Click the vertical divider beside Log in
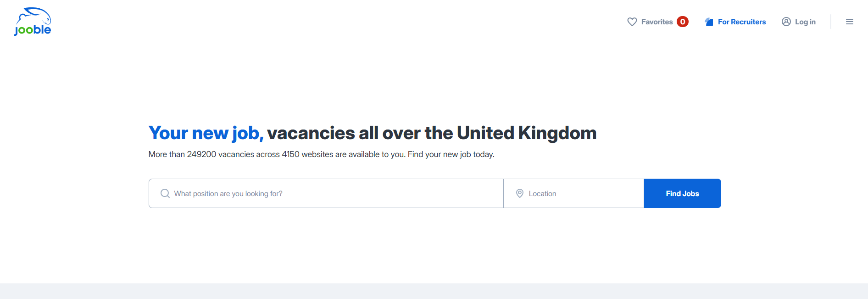The image size is (868, 299). (x=830, y=22)
